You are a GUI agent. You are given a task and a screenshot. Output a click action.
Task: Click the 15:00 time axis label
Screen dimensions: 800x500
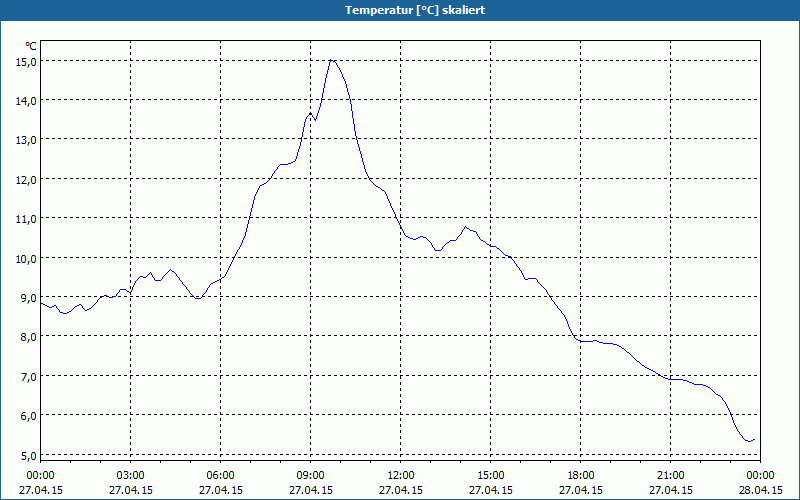click(490, 475)
